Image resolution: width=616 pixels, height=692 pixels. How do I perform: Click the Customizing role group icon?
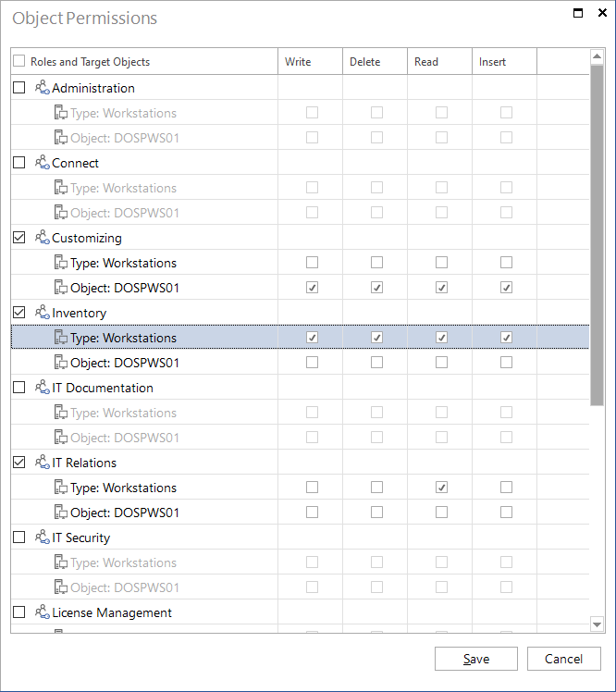43,238
